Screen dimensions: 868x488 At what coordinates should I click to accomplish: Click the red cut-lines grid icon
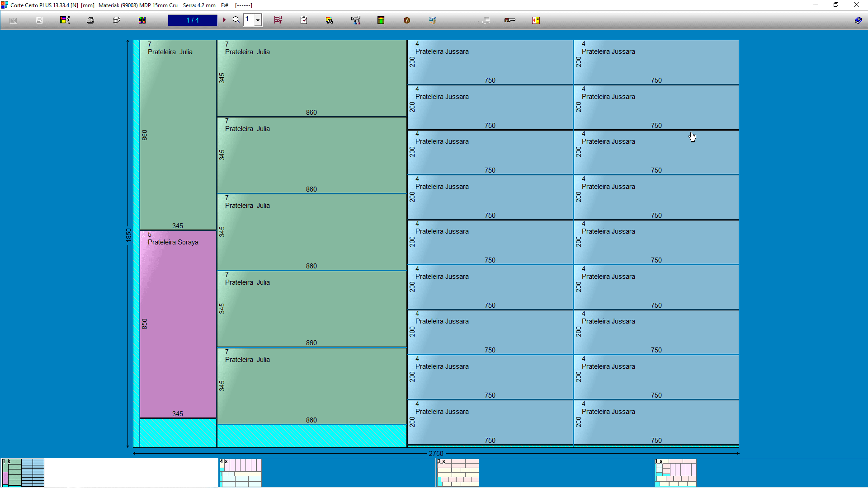click(x=278, y=20)
